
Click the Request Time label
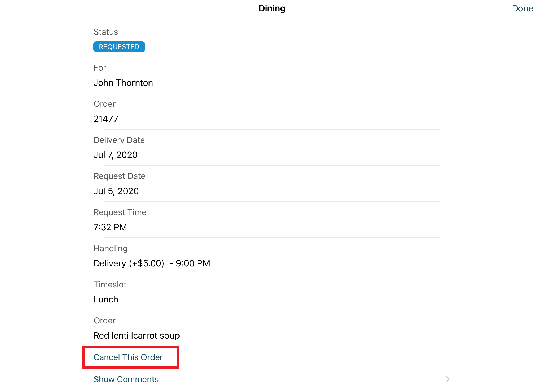click(120, 212)
